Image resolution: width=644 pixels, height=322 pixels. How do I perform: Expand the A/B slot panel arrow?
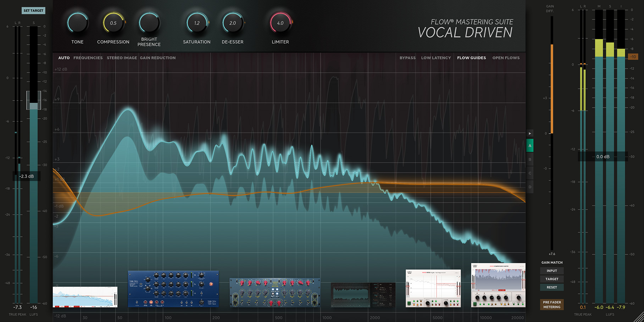click(530, 134)
